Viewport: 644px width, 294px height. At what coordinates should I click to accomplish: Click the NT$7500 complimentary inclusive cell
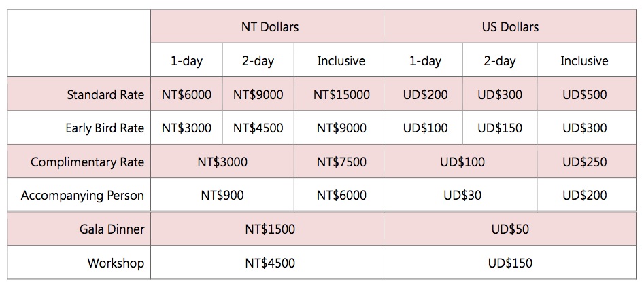(x=339, y=161)
